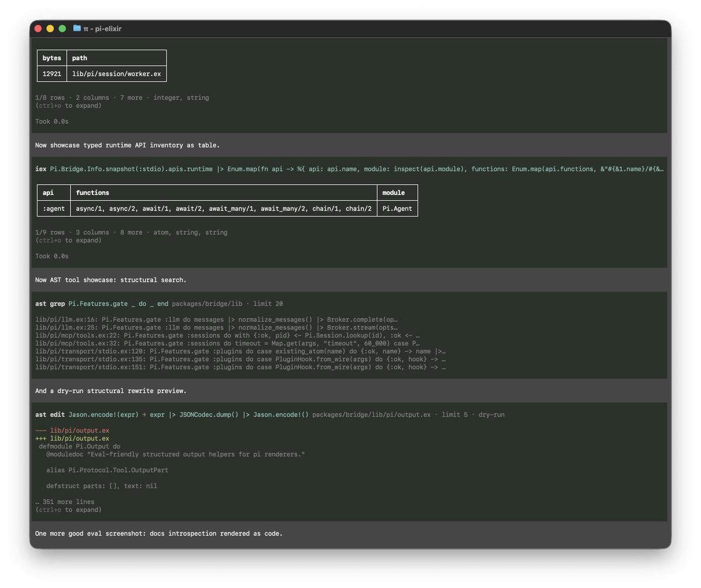
Task: Click the '+++ lib/pi/output.ex' diff line
Action: tap(72, 438)
